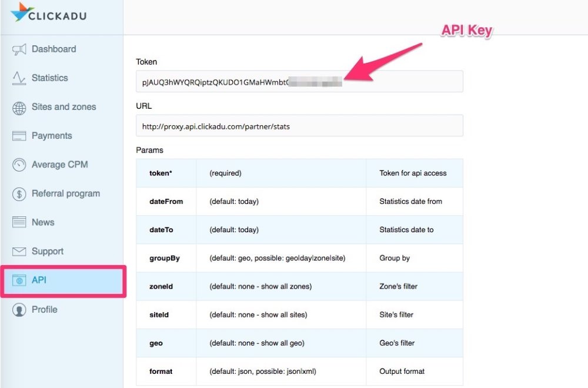
Task: Click the Sites and zones globe icon
Action: [19, 108]
